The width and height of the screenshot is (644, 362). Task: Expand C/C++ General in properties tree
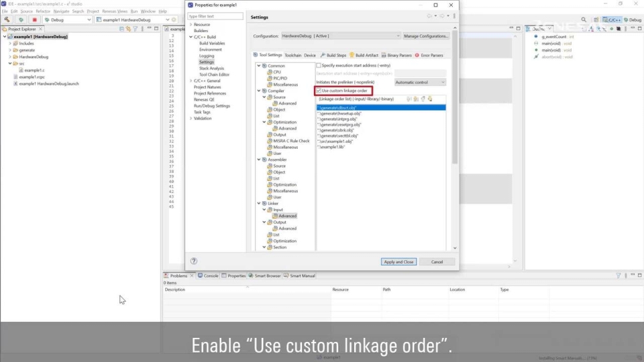[191, 81]
